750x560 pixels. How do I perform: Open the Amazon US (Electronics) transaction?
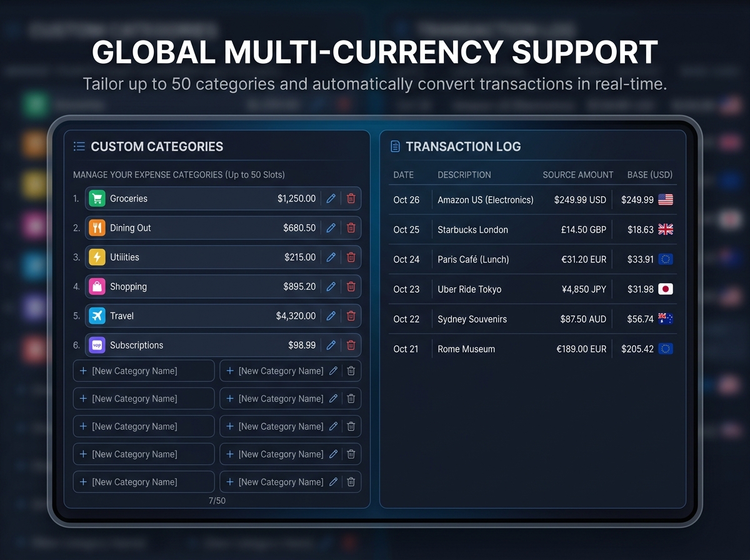pos(486,200)
